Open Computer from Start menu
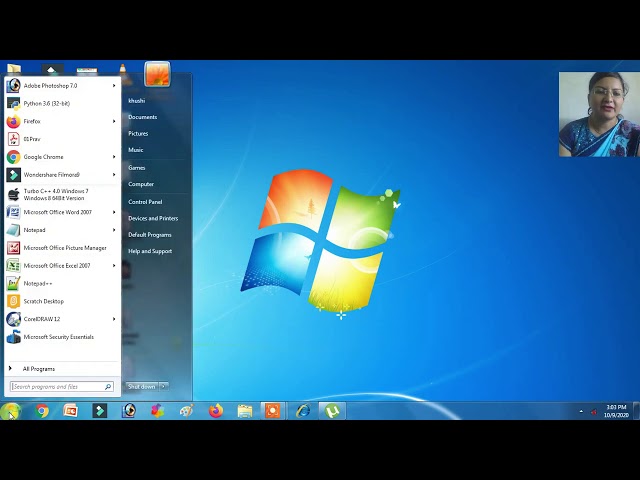640x480 pixels. tap(141, 184)
